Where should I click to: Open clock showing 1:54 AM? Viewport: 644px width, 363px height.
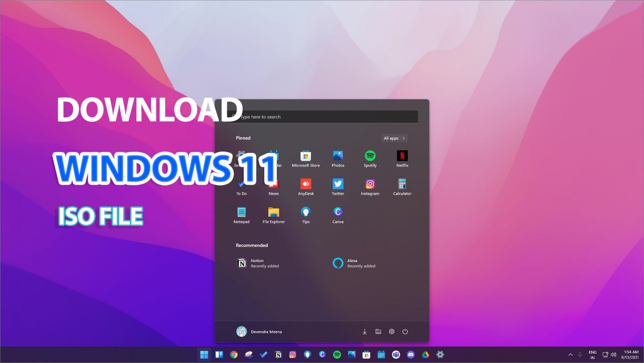630,355
